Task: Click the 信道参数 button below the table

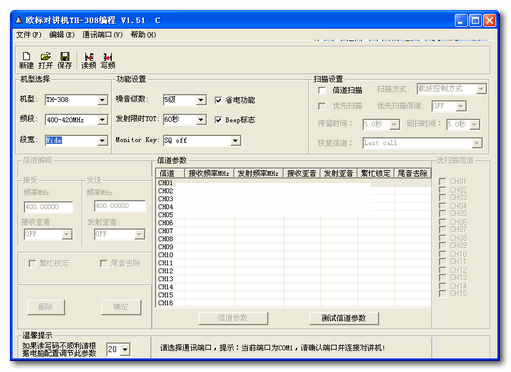Action: [233, 318]
